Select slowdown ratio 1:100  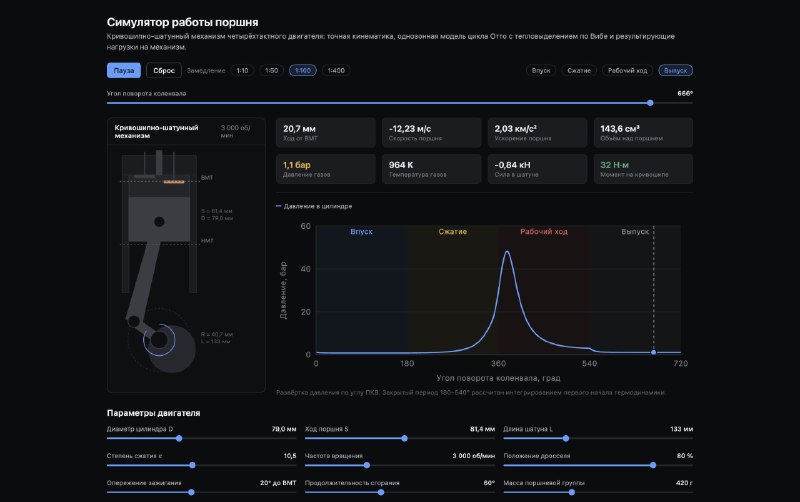pos(303,70)
